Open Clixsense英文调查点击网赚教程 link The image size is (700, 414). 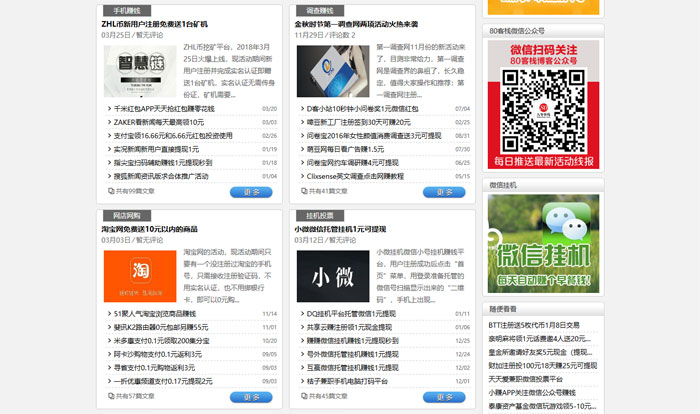point(355,176)
